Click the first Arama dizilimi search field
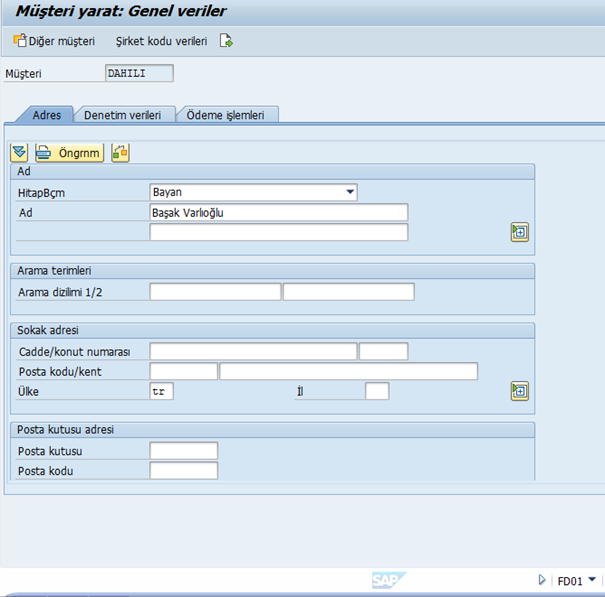This screenshot has width=605, height=597. click(x=215, y=292)
